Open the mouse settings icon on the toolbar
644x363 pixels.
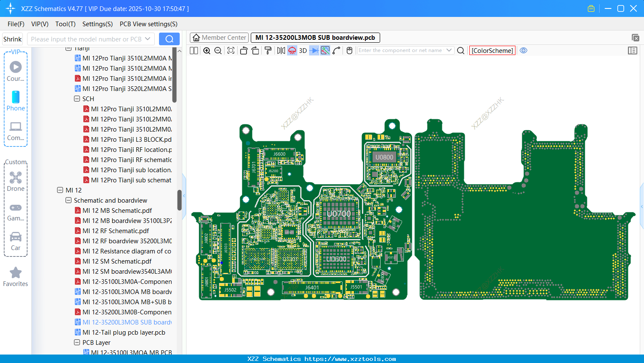tap(348, 50)
